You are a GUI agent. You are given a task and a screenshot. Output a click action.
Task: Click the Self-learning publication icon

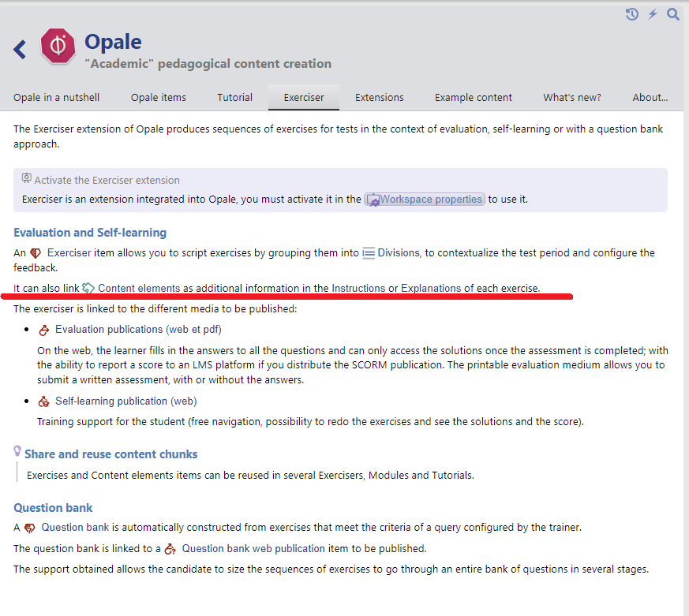coord(44,401)
